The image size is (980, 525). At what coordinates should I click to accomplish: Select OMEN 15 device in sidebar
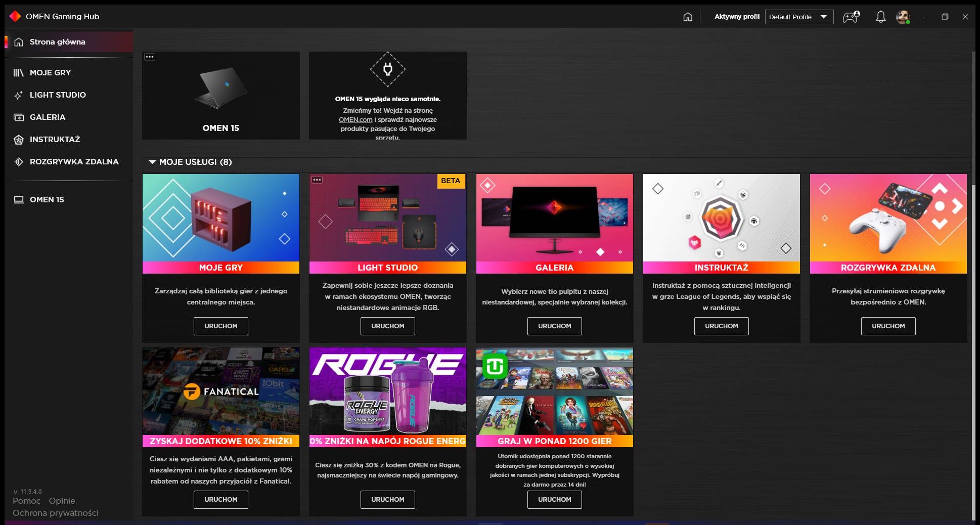pos(69,200)
